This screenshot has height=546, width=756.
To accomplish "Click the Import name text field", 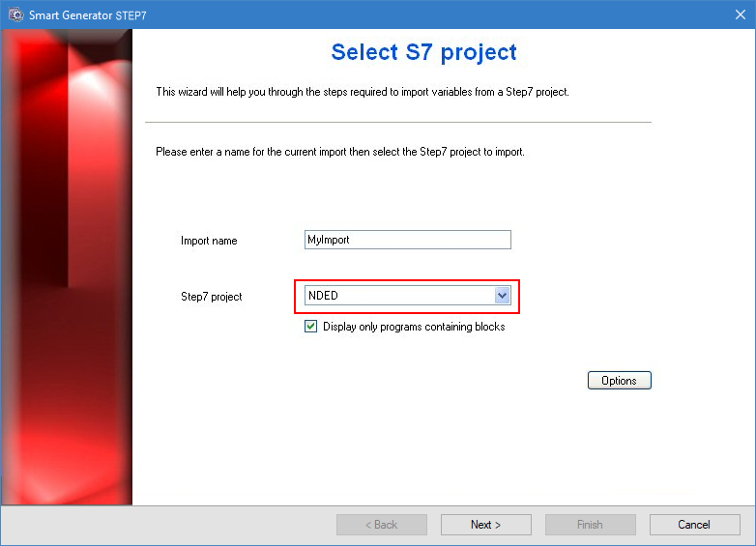I will [407, 240].
